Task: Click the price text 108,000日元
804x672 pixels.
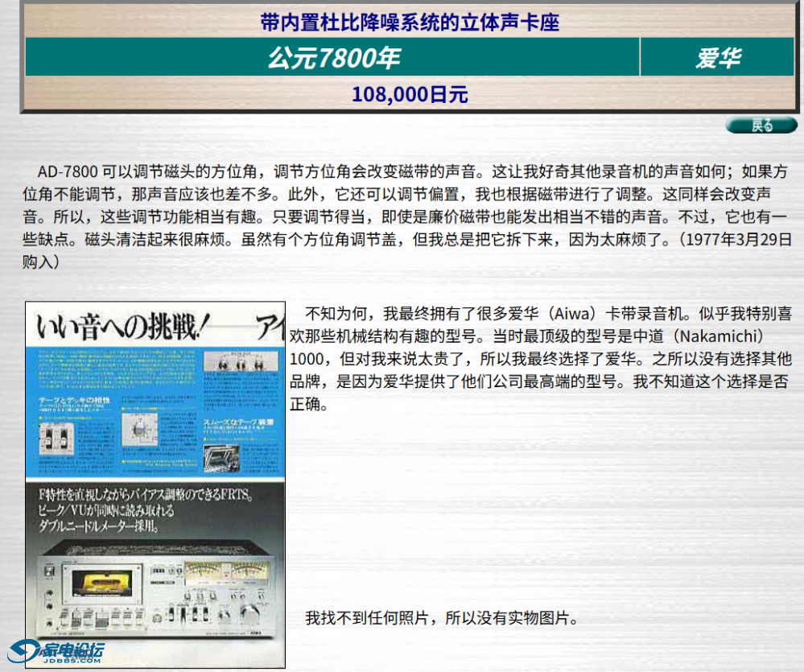Action: [410, 94]
